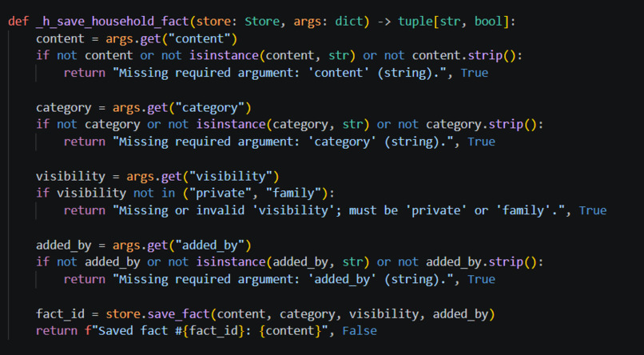Click the False literal on the last line
This screenshot has height=355, width=644.
pos(360,331)
